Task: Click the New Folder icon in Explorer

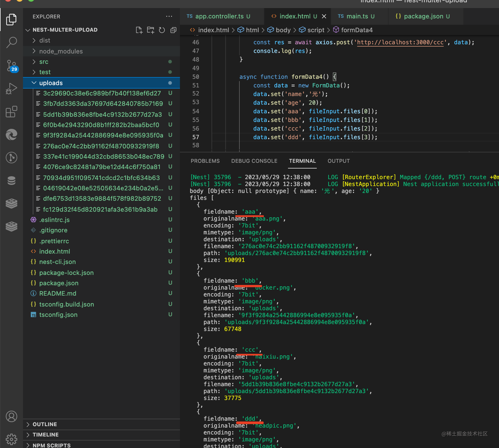Action: click(x=151, y=30)
